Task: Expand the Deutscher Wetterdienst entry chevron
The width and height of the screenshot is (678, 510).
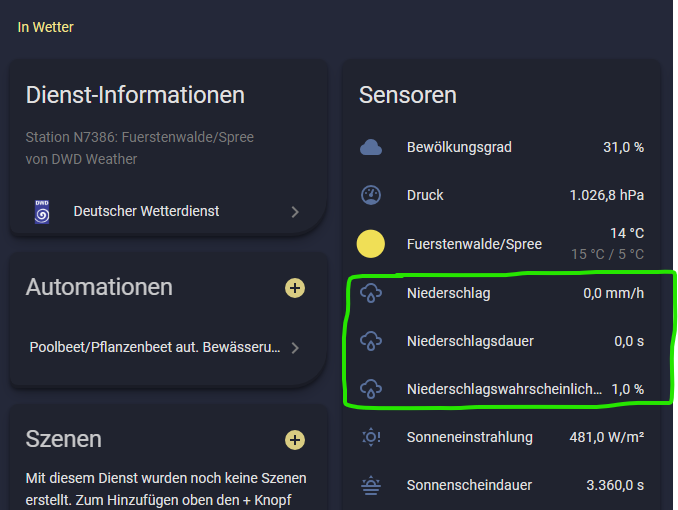Action: click(295, 211)
